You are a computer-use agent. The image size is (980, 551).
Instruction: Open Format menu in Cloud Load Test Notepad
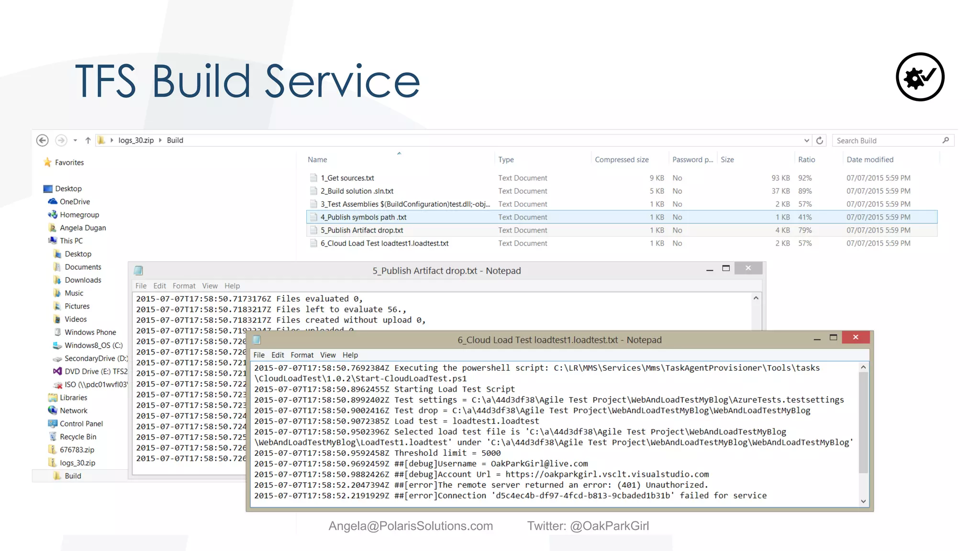[x=302, y=355]
